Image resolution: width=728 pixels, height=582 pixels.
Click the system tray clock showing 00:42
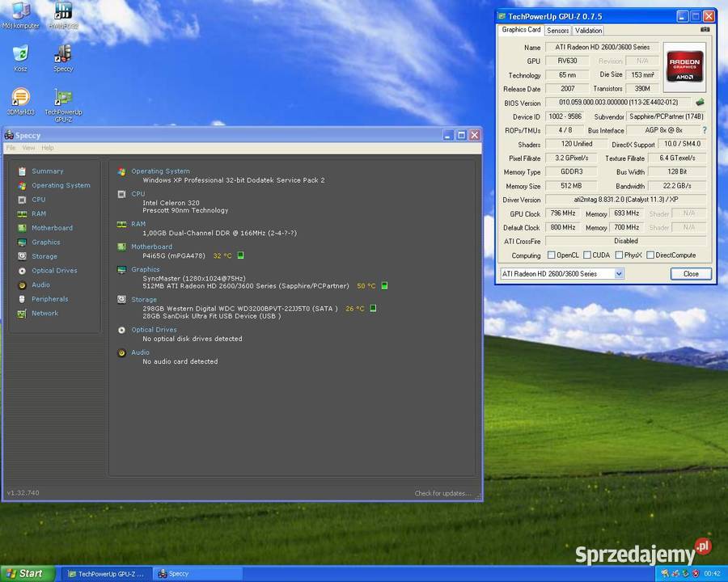(x=712, y=574)
